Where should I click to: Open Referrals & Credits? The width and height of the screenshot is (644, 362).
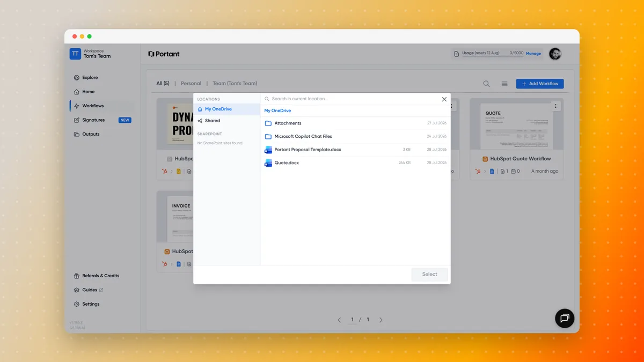point(102,276)
